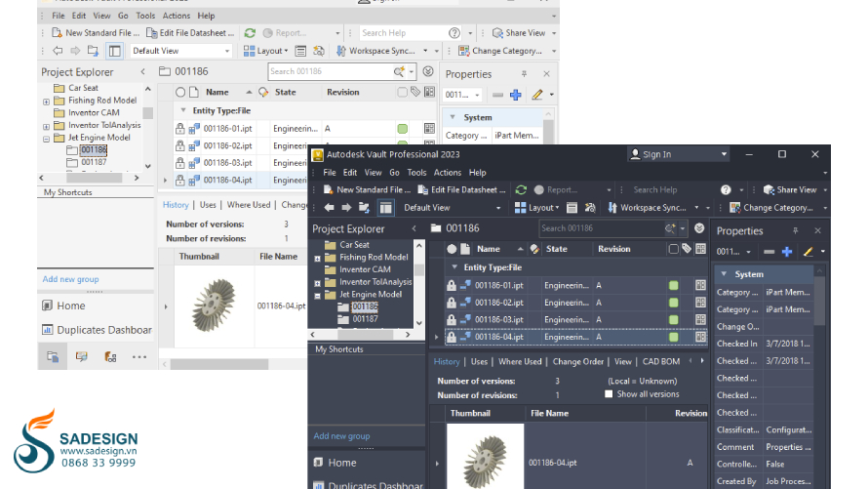Pin the light Properties panel
This screenshot has height=489, width=868.
click(525, 74)
